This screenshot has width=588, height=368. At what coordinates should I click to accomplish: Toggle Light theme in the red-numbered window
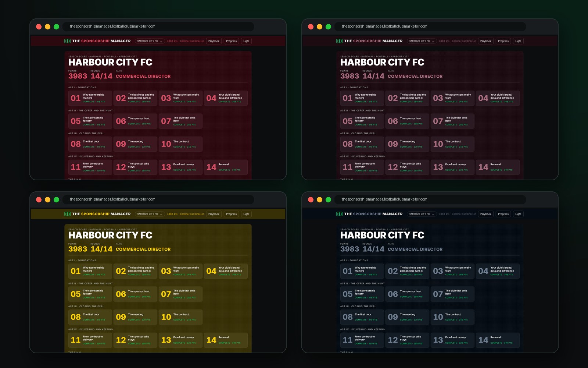click(246, 41)
